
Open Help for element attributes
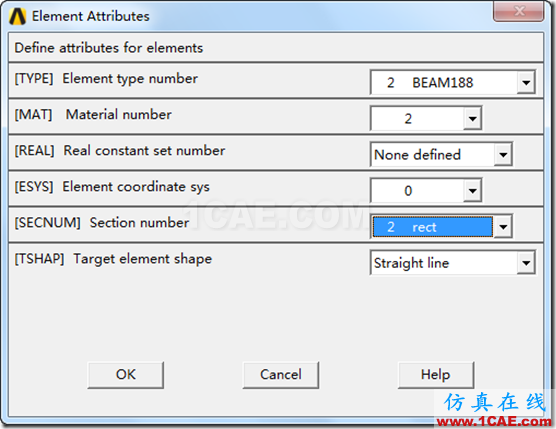(x=436, y=375)
